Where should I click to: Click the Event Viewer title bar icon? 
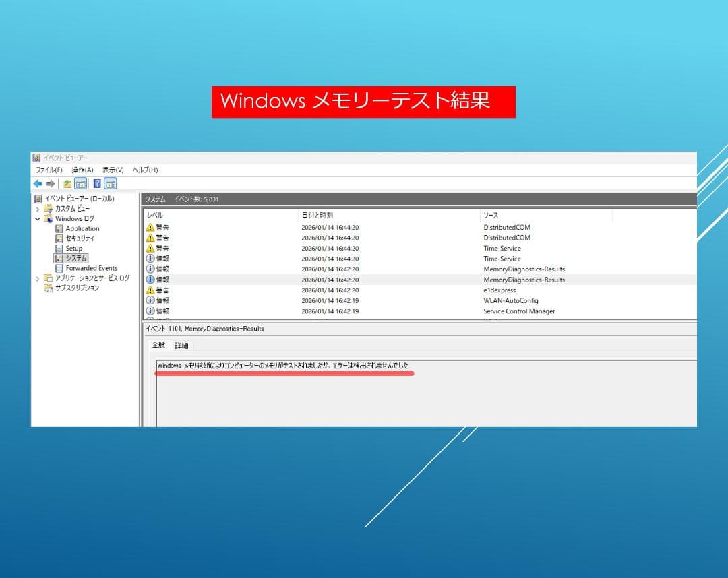(x=36, y=157)
